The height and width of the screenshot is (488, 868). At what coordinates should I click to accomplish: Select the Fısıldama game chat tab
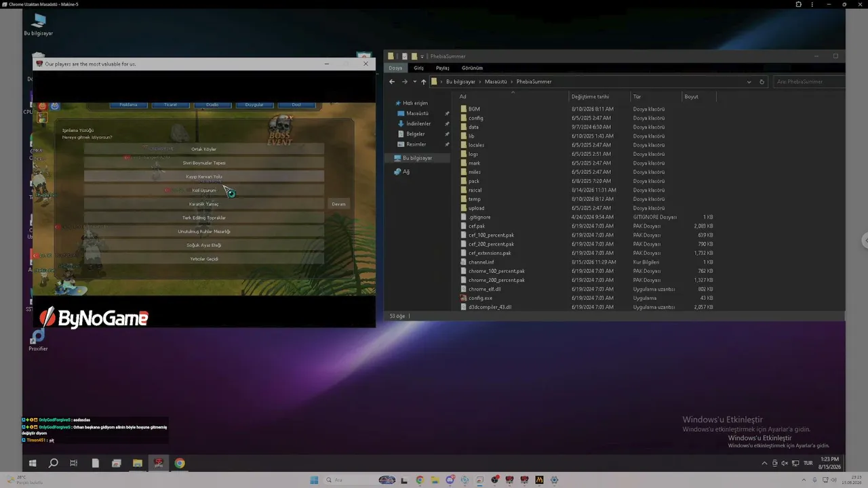[129, 104]
